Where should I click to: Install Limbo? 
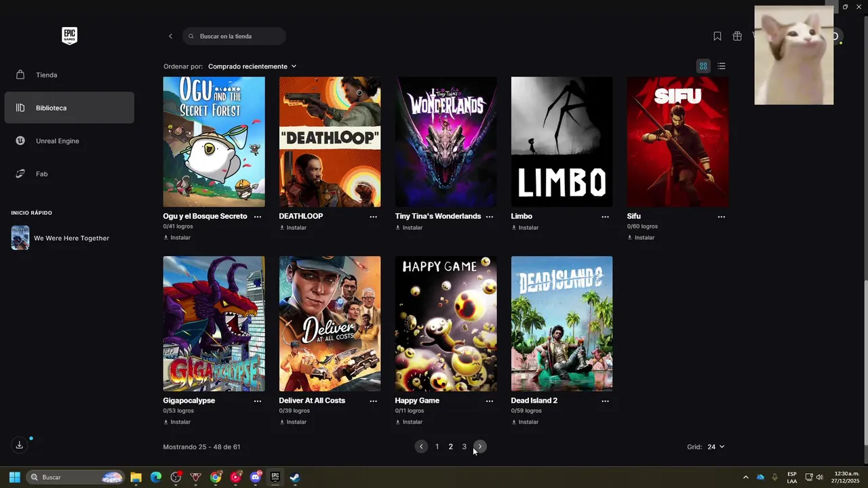click(x=525, y=228)
